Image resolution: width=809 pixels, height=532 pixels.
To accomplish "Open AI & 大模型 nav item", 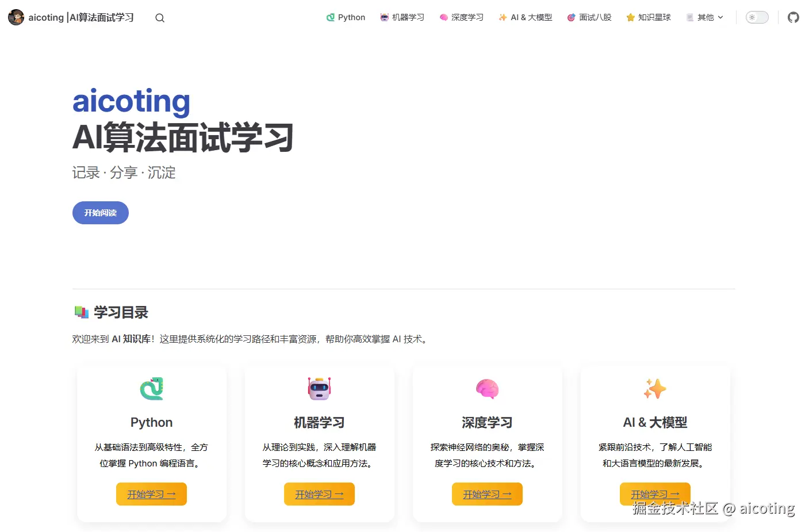I will point(525,18).
